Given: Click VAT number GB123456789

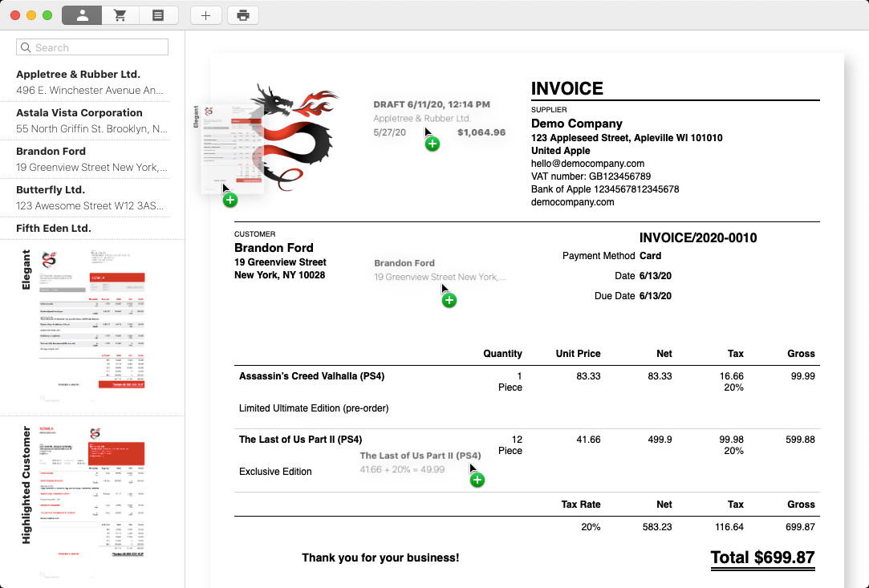Looking at the screenshot, I should tap(591, 176).
